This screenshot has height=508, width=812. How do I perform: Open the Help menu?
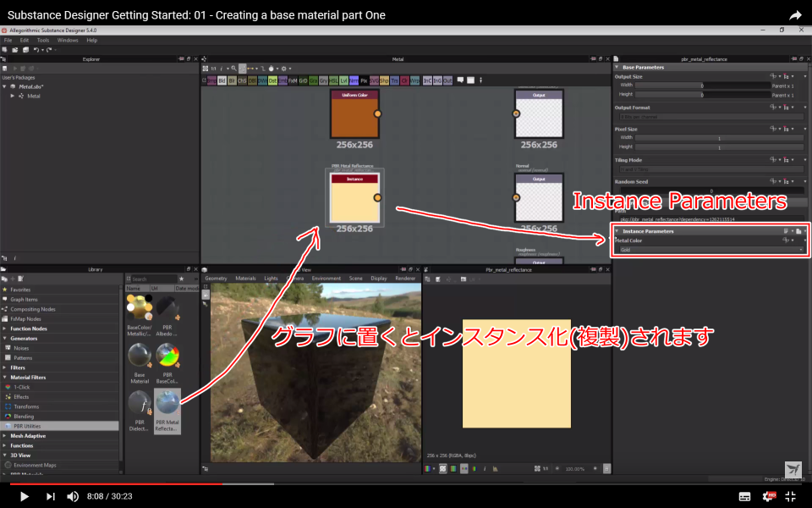(91, 40)
